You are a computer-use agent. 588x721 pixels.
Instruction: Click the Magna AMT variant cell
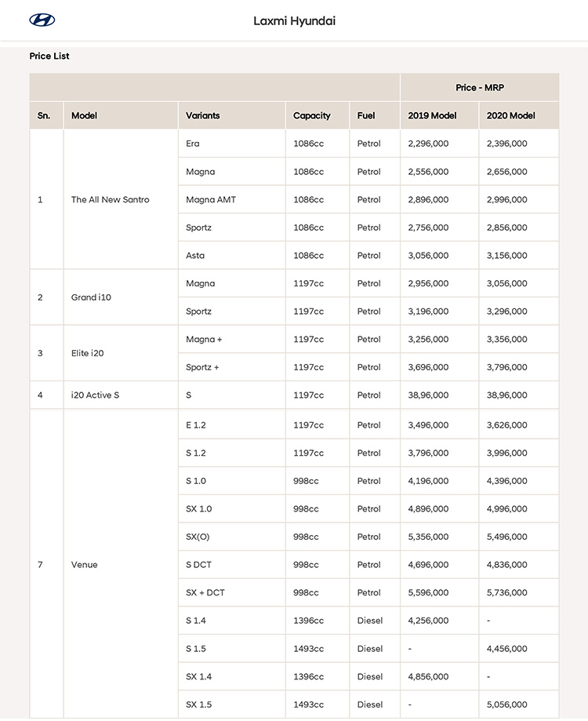(210, 200)
